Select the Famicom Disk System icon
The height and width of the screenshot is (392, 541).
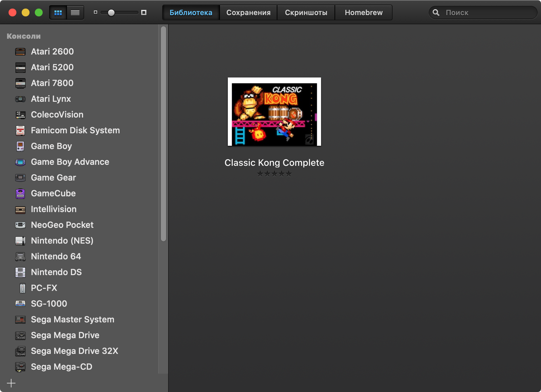tap(20, 130)
